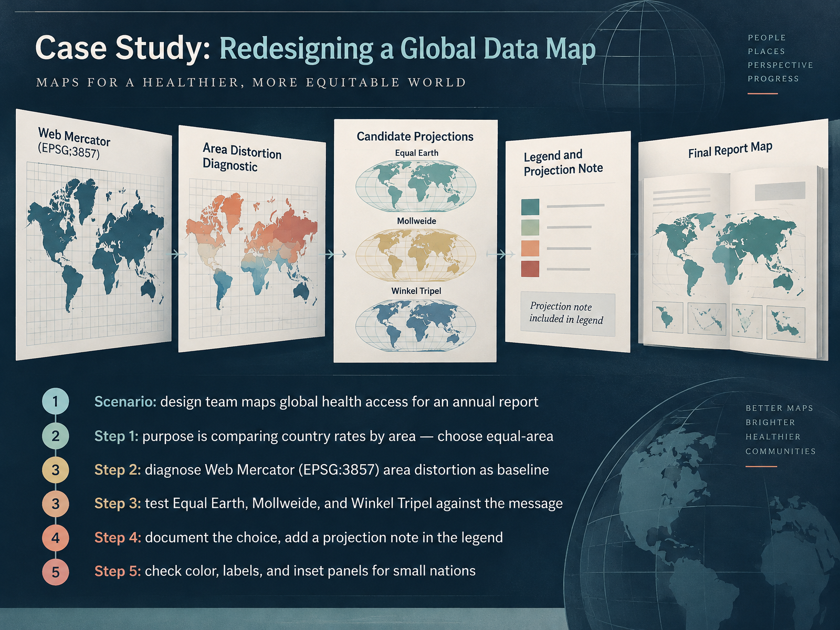Click the 'Step 4:' line about the projection note

tap(299, 538)
